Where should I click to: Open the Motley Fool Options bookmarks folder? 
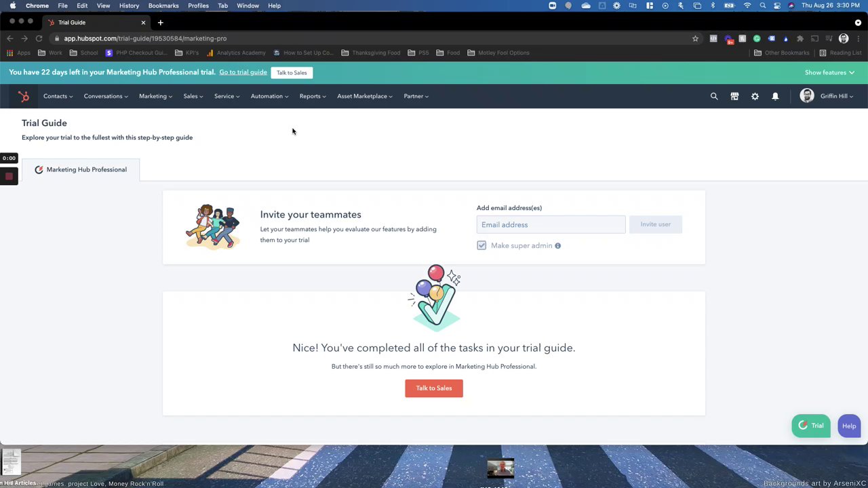click(498, 53)
